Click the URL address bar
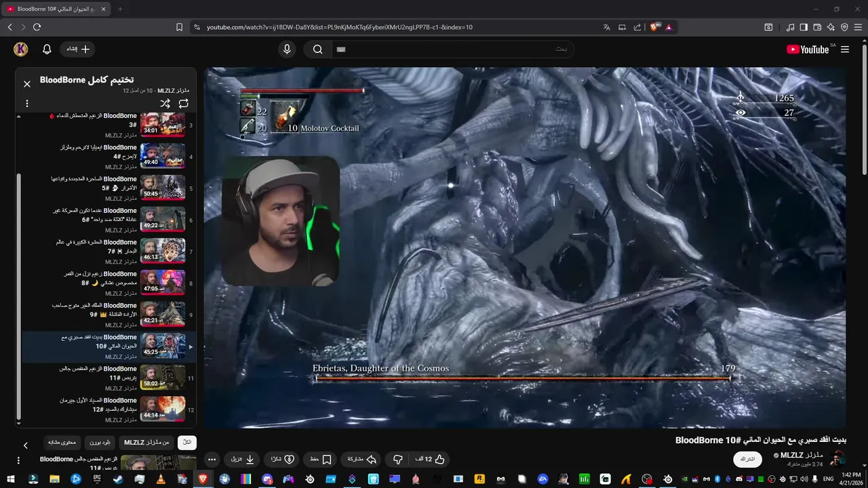Screen dimensions: 868x488 tap(400, 27)
